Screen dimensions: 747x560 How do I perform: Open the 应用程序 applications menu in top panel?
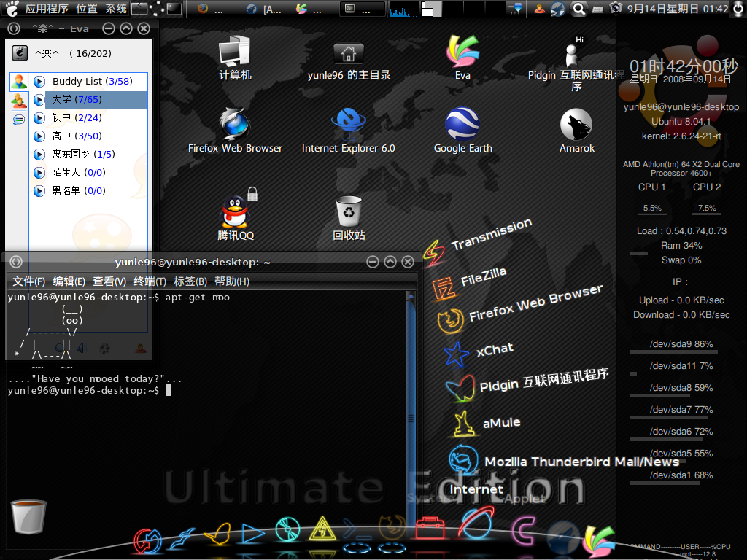coord(47,9)
